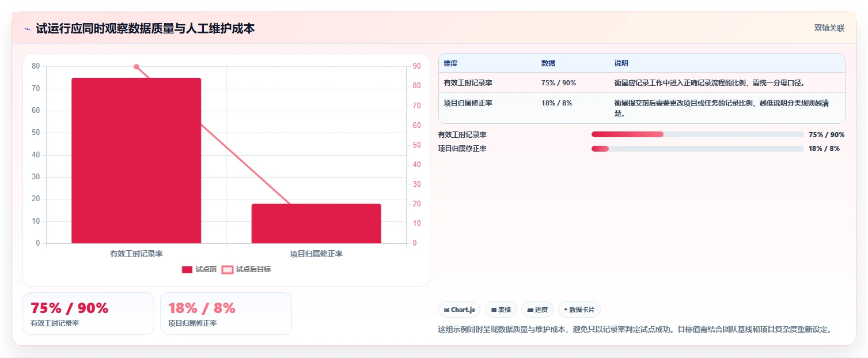The height and width of the screenshot is (358, 868).
Task: Select the 进度 tag
Action: (537, 310)
